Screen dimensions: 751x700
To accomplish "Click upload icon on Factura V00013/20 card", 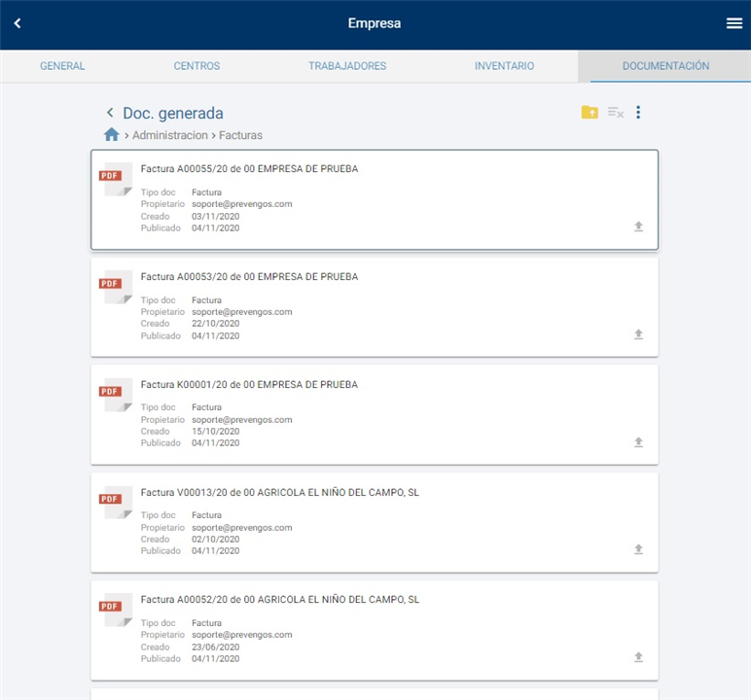I will pos(638,549).
